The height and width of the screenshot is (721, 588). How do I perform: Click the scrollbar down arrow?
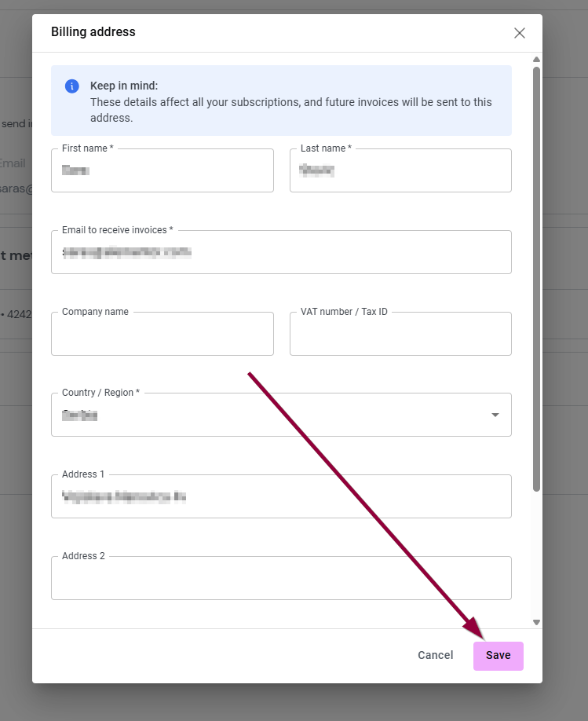click(x=536, y=622)
